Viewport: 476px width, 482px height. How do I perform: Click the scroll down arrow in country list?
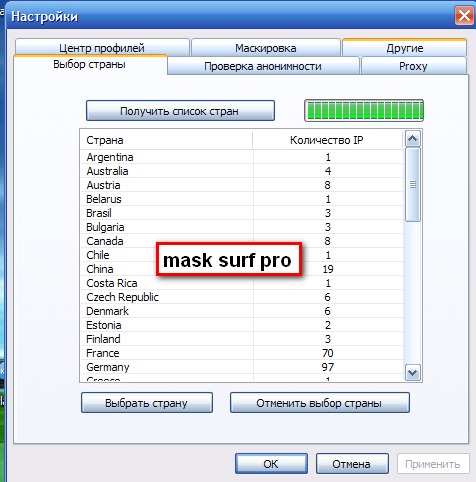pos(413,372)
